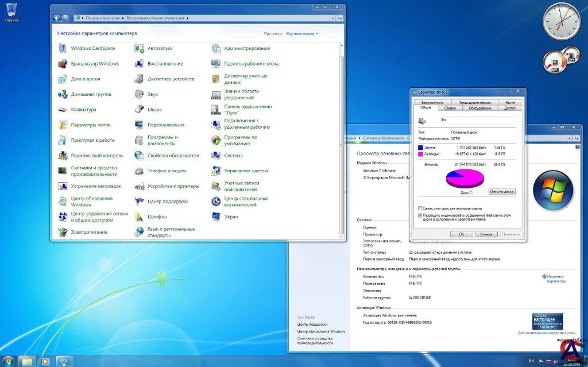Open System window address bar dropdown
Screen dimensions: 588x367
pyautogui.click(x=569, y=138)
